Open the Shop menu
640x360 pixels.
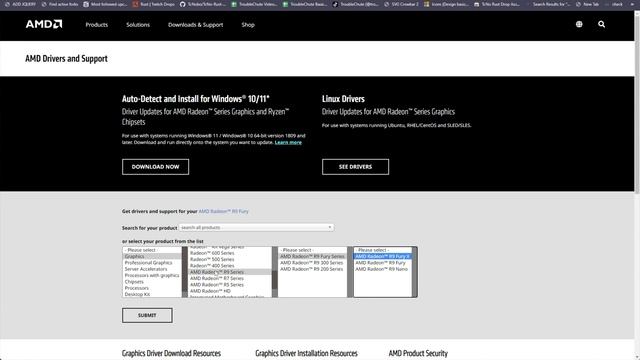click(248, 25)
